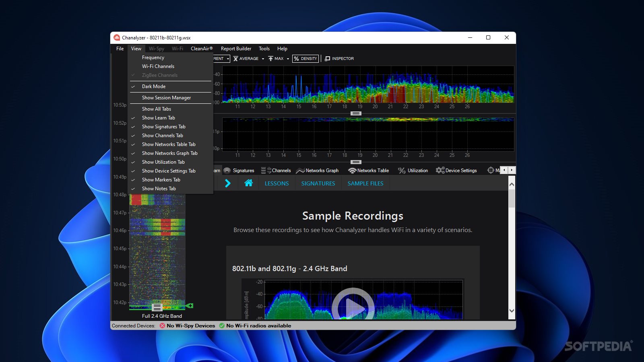
Task: Click the Learn panel scroll-down arrow
Action: coord(512,311)
